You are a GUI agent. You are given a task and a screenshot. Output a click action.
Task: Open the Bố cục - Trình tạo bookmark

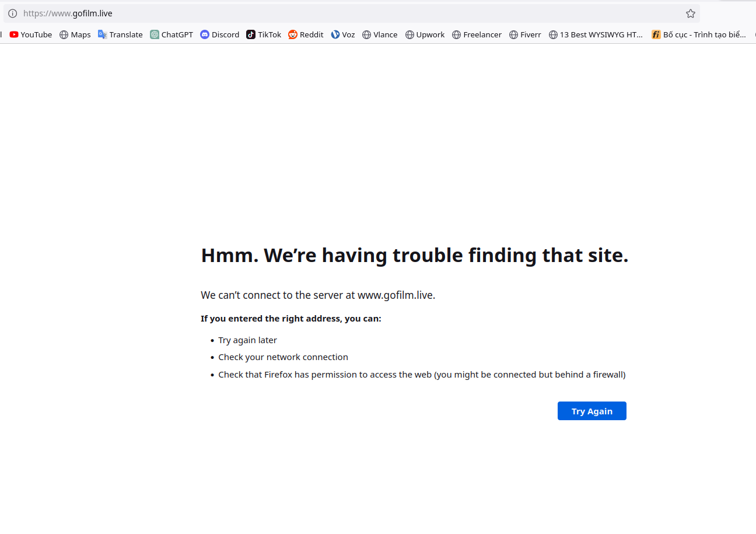click(699, 34)
